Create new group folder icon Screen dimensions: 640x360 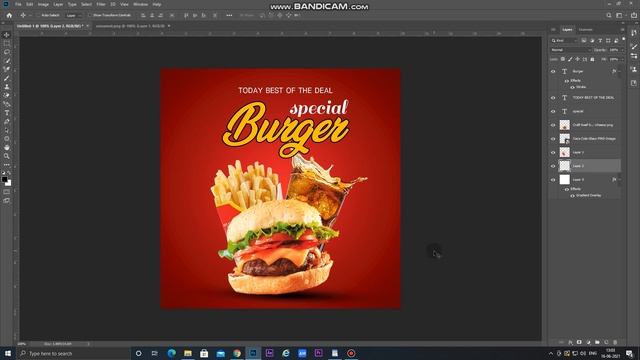tap(597, 342)
